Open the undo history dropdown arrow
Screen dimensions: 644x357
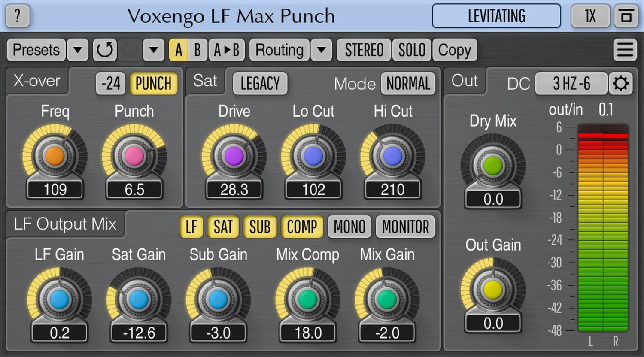pyautogui.click(x=154, y=50)
